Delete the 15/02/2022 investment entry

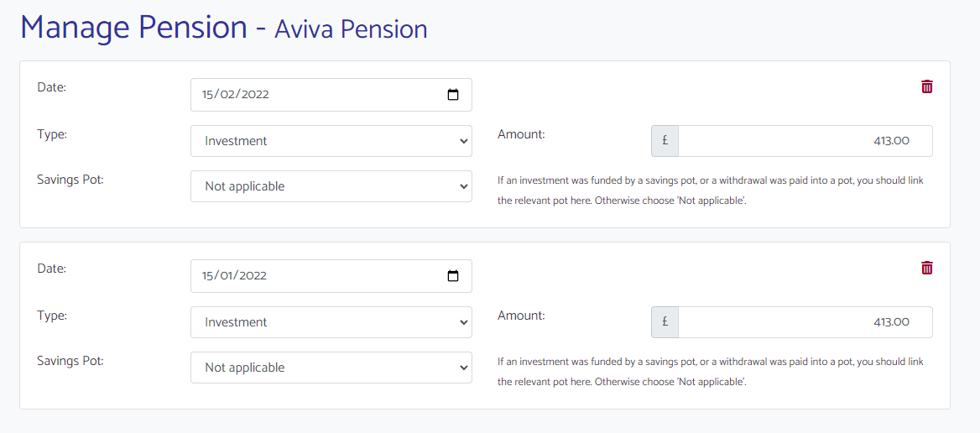927,86
